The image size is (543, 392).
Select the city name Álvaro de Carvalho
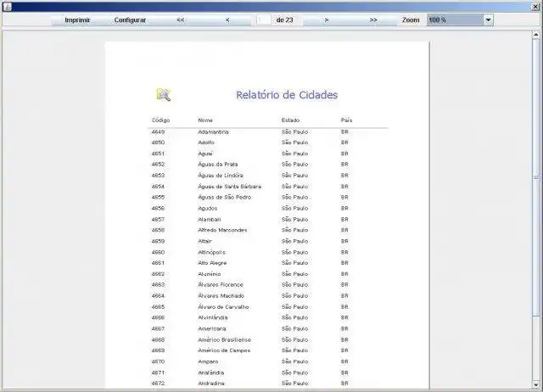coord(223,307)
